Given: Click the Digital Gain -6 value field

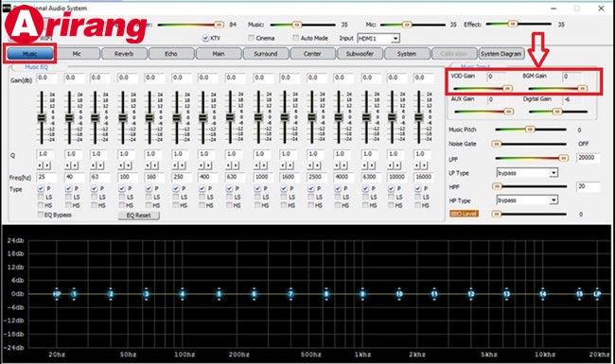Looking at the screenshot, I should 571,100.
